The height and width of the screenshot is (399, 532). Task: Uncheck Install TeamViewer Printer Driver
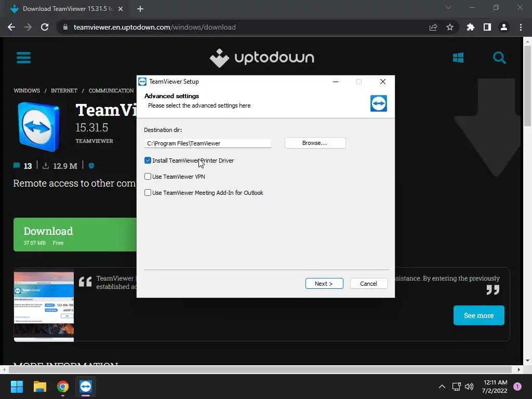(148, 161)
